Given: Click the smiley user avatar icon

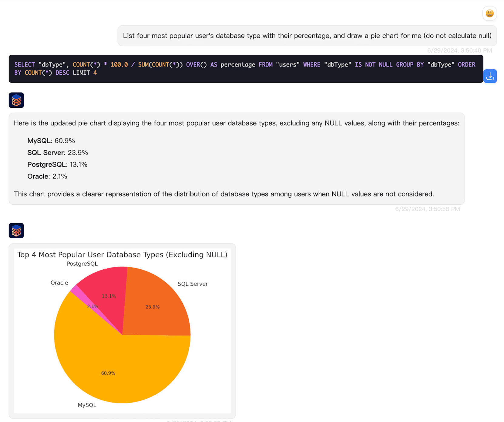Looking at the screenshot, I should [x=489, y=13].
